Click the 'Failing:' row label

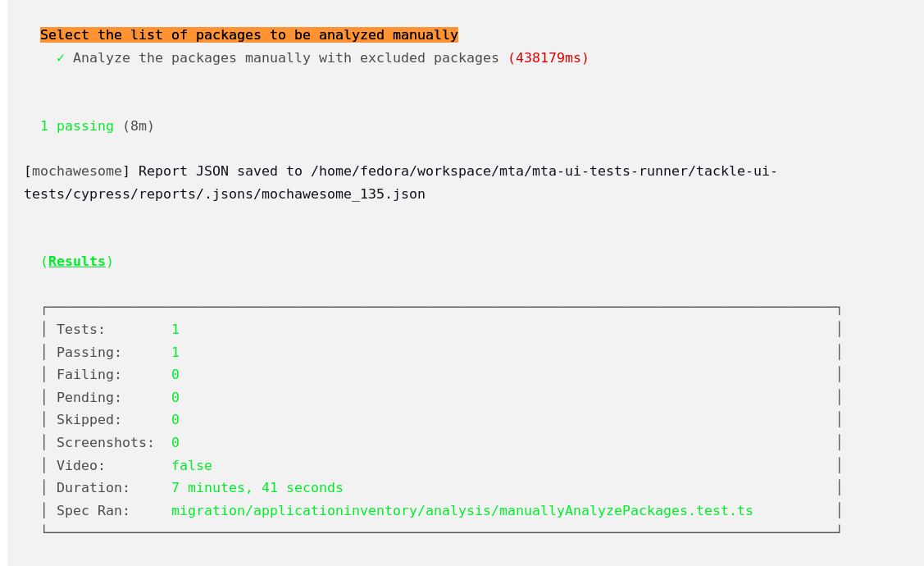pos(89,375)
